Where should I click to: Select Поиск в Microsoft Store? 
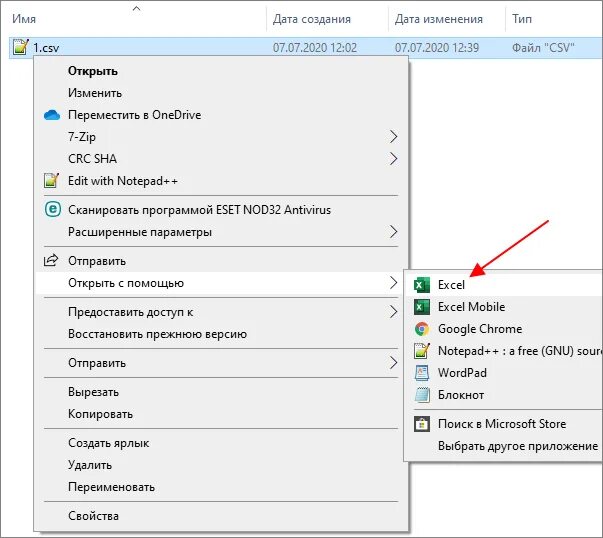tap(503, 424)
